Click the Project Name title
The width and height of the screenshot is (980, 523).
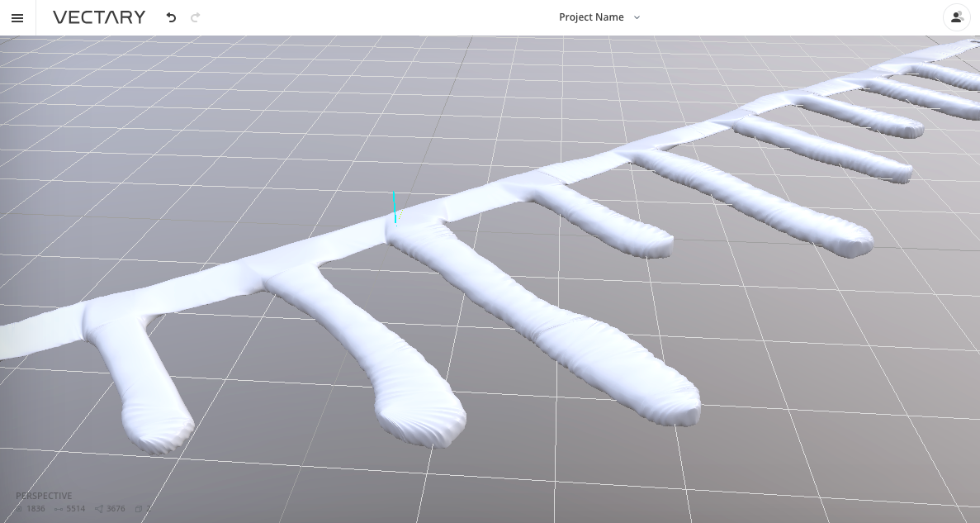(591, 17)
